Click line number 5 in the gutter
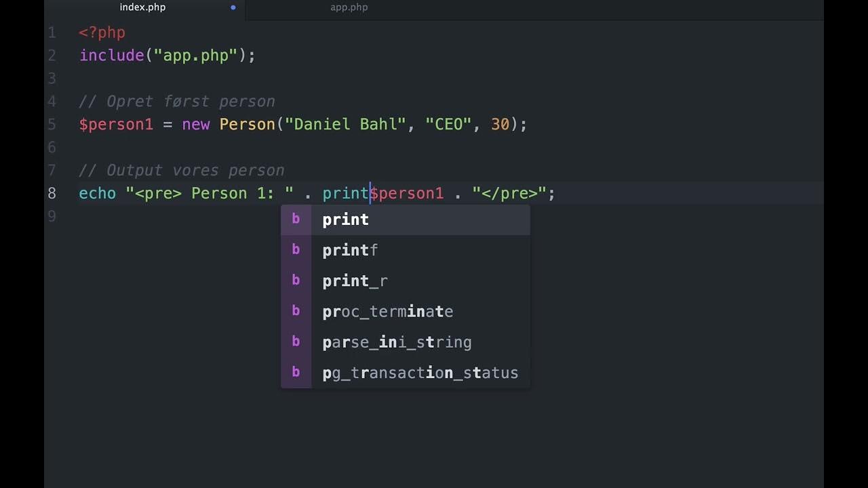This screenshot has height=488, width=868. point(52,124)
